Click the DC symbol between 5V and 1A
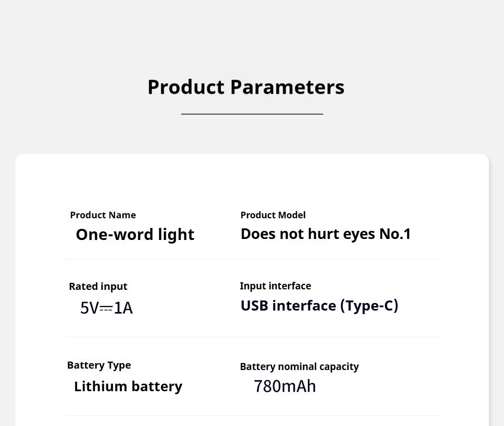 (106, 308)
